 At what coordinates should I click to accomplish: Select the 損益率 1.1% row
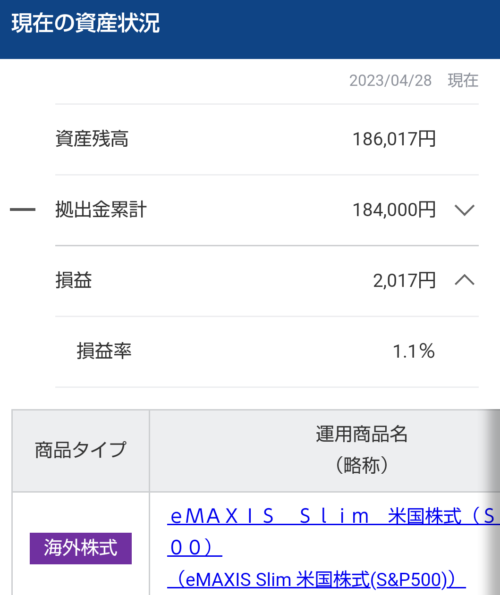pos(267,351)
